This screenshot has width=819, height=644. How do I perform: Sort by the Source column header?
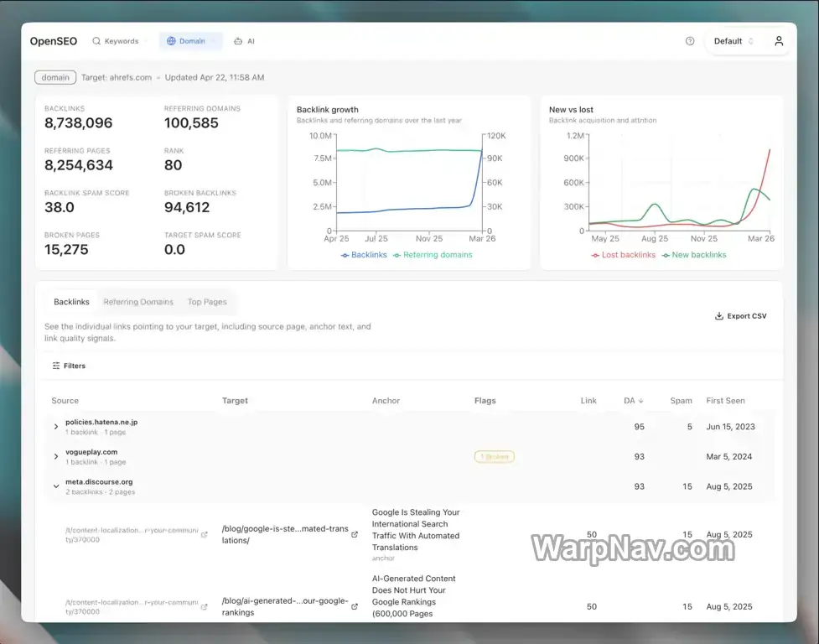coord(65,401)
